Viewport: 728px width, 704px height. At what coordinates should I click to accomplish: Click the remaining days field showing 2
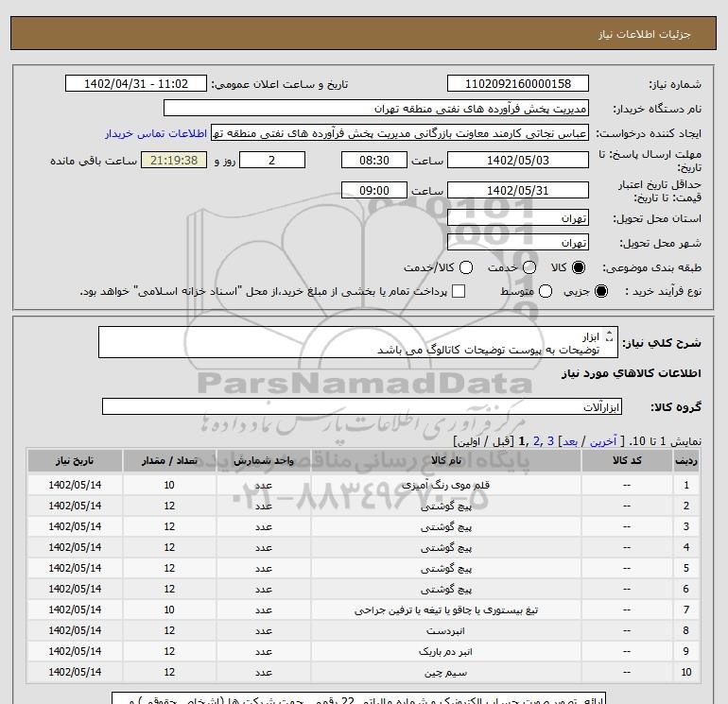[272, 160]
